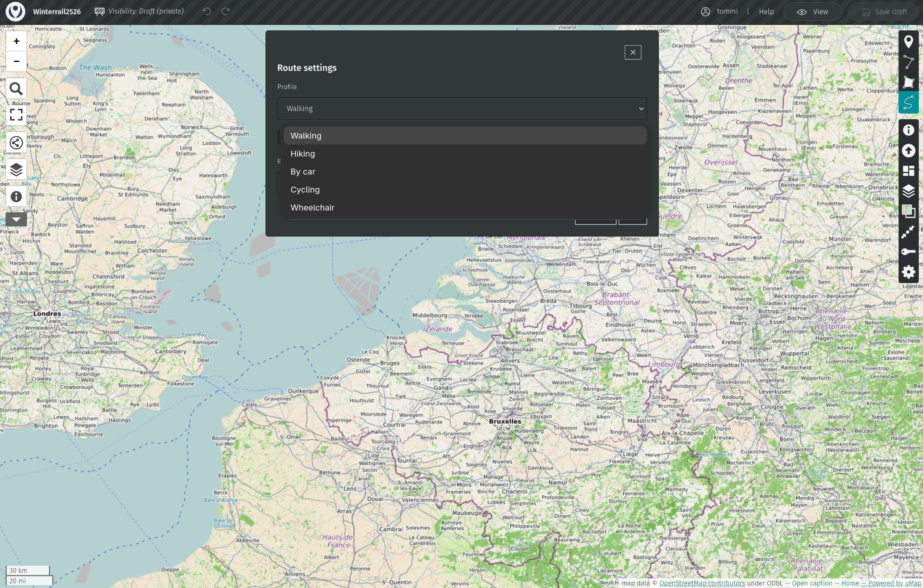The width and height of the screenshot is (923, 588).
Task: Choose Cycling profile option
Action: (x=305, y=190)
